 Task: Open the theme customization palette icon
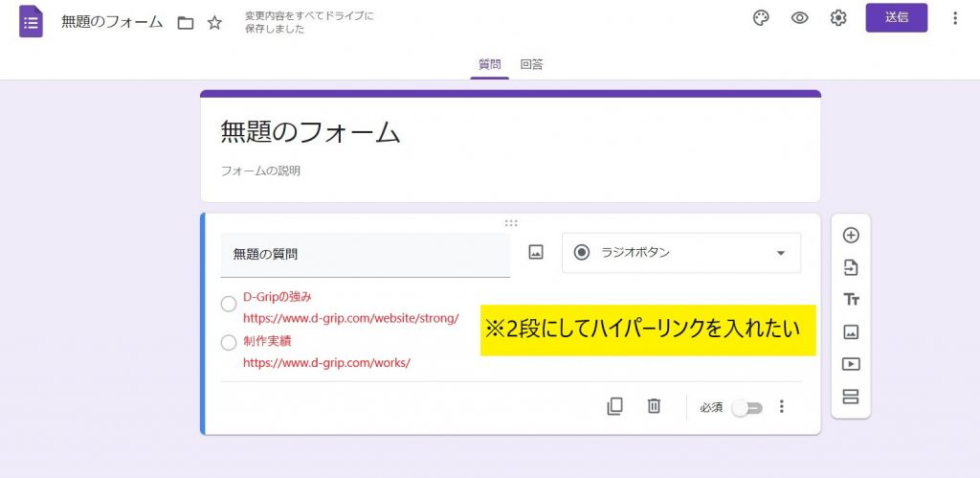click(761, 18)
